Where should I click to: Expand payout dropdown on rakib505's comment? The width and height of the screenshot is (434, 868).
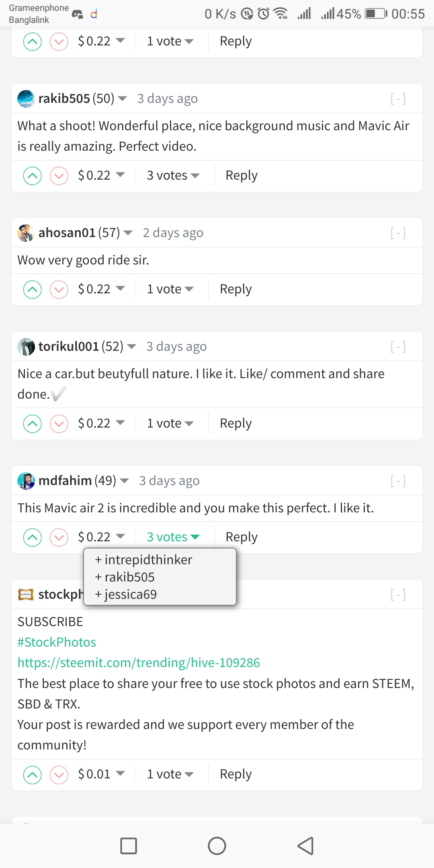(102, 176)
